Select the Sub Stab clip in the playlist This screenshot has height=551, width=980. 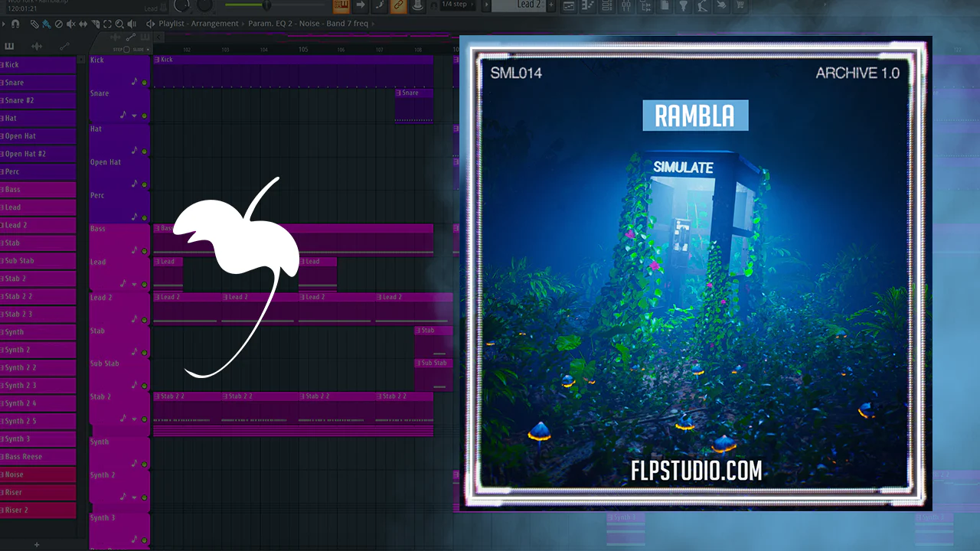point(433,375)
